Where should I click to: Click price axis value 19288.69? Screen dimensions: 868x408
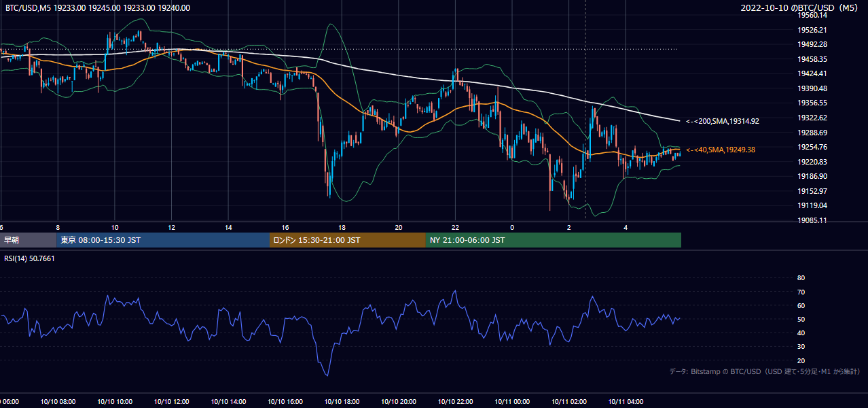pyautogui.click(x=812, y=133)
